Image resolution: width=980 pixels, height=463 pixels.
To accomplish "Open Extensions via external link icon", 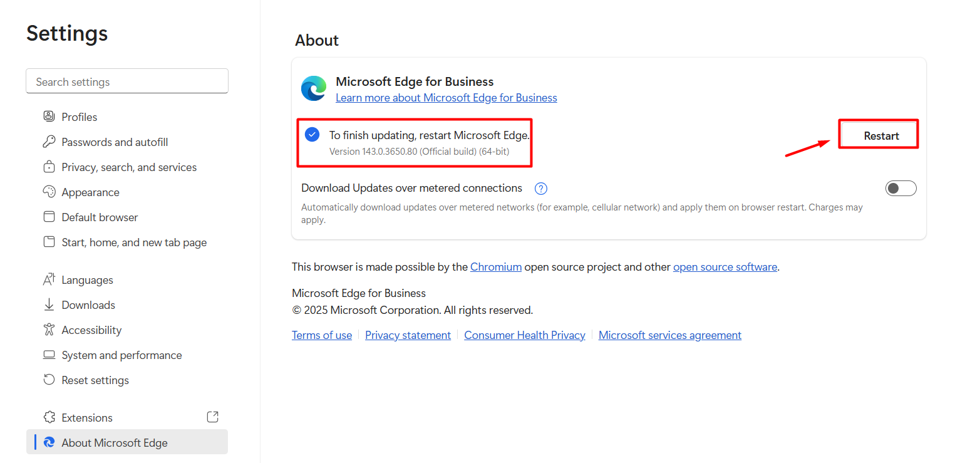I will click(212, 417).
